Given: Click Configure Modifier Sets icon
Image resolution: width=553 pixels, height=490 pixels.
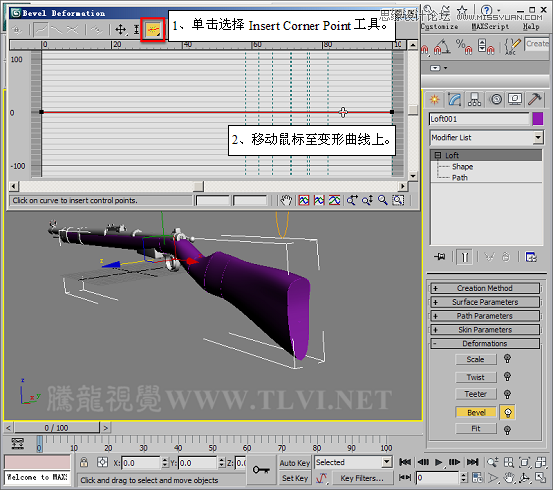Looking at the screenshot, I should 531,257.
